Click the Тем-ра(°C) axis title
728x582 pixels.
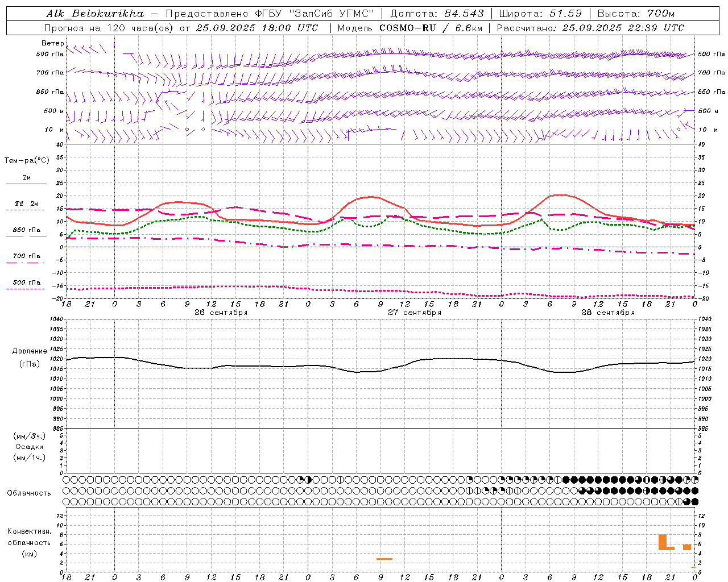coord(27,161)
